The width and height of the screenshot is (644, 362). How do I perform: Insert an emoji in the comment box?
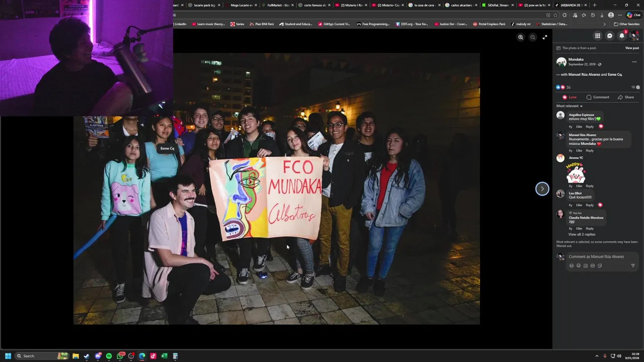coord(579,266)
